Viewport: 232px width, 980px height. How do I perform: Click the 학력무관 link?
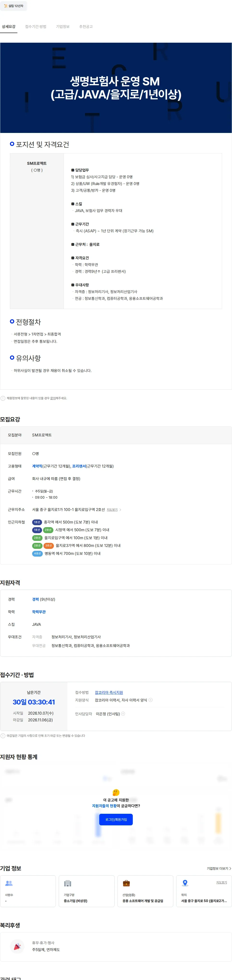(39, 612)
